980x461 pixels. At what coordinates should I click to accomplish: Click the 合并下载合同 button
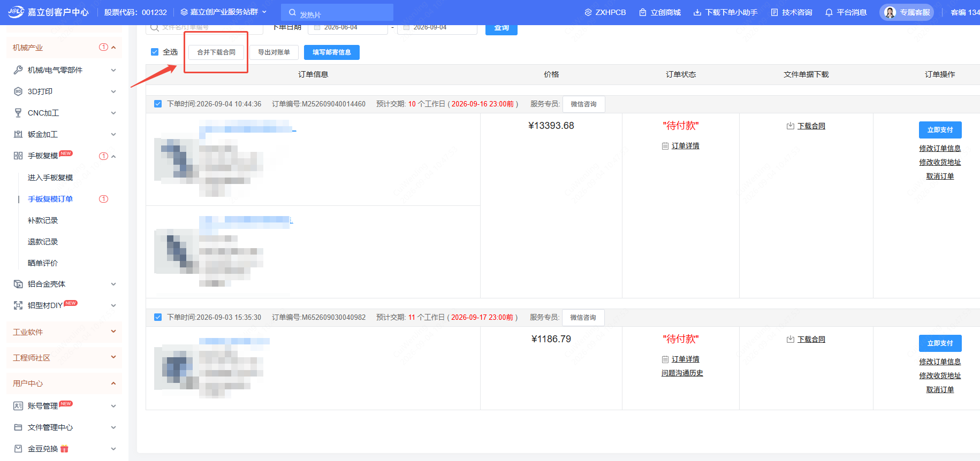point(216,52)
